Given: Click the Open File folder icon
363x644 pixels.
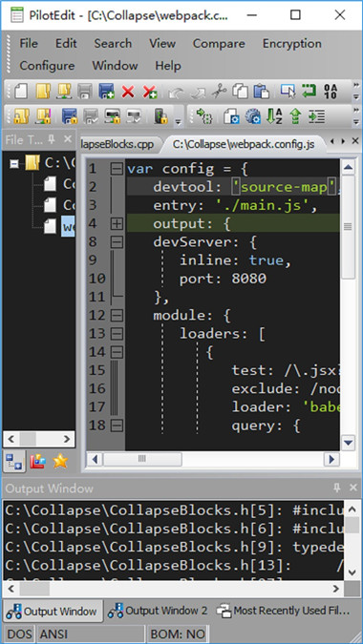Looking at the screenshot, I should [42, 92].
